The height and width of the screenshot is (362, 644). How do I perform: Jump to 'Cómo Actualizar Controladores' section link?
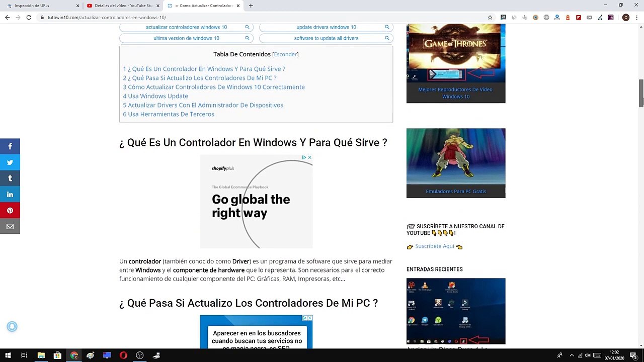click(214, 87)
